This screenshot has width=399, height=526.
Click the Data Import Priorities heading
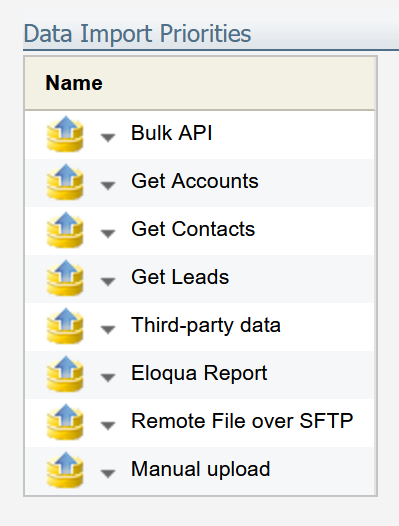click(137, 34)
